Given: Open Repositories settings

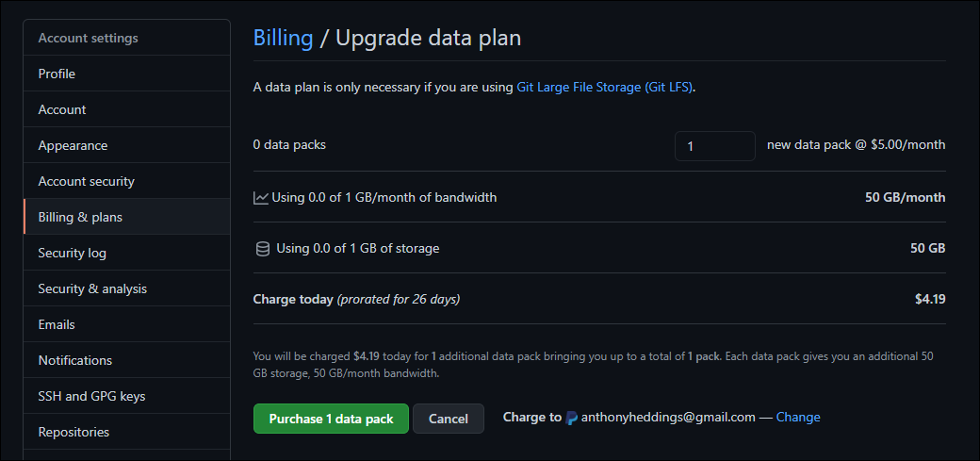Looking at the screenshot, I should (x=73, y=432).
